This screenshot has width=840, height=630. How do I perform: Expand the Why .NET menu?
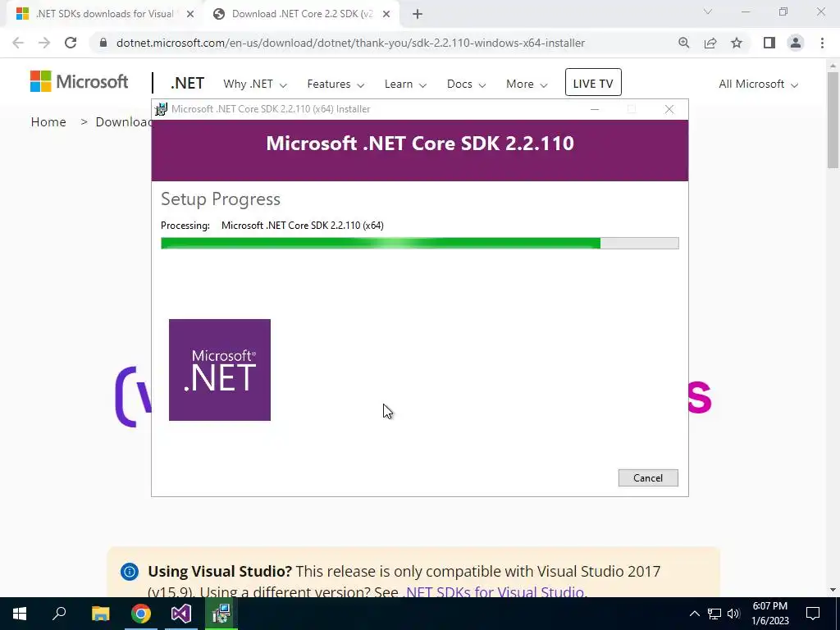pyautogui.click(x=255, y=84)
